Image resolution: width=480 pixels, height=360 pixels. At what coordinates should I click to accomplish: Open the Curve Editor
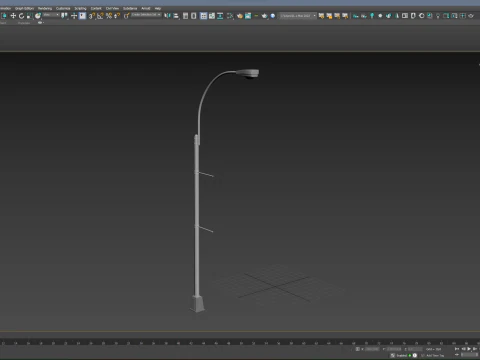click(x=212, y=16)
